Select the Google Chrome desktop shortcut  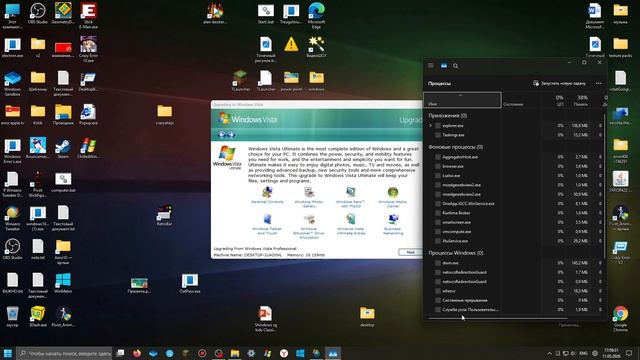tap(620, 319)
